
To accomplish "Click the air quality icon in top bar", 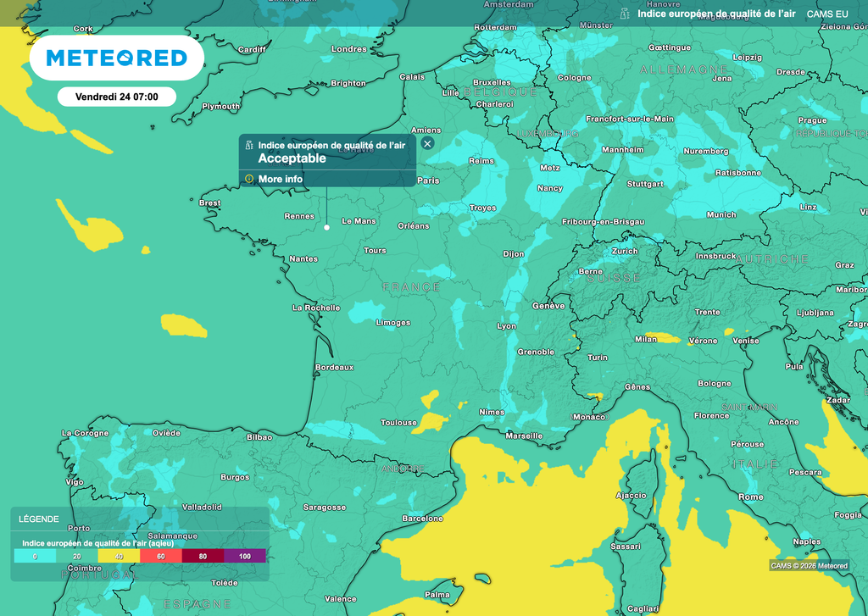I will 625,14.
